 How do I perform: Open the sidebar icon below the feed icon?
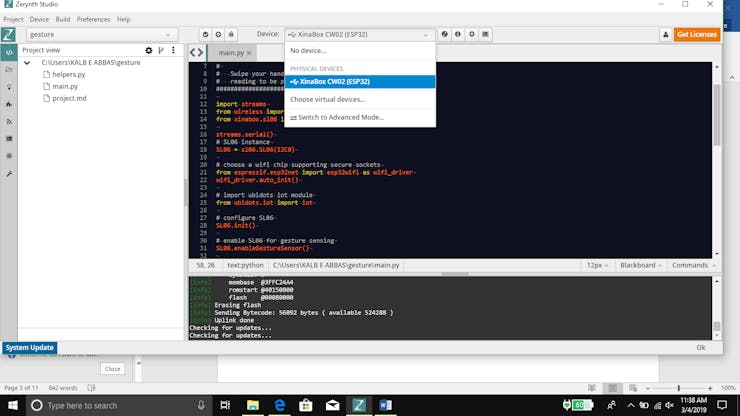(x=9, y=139)
